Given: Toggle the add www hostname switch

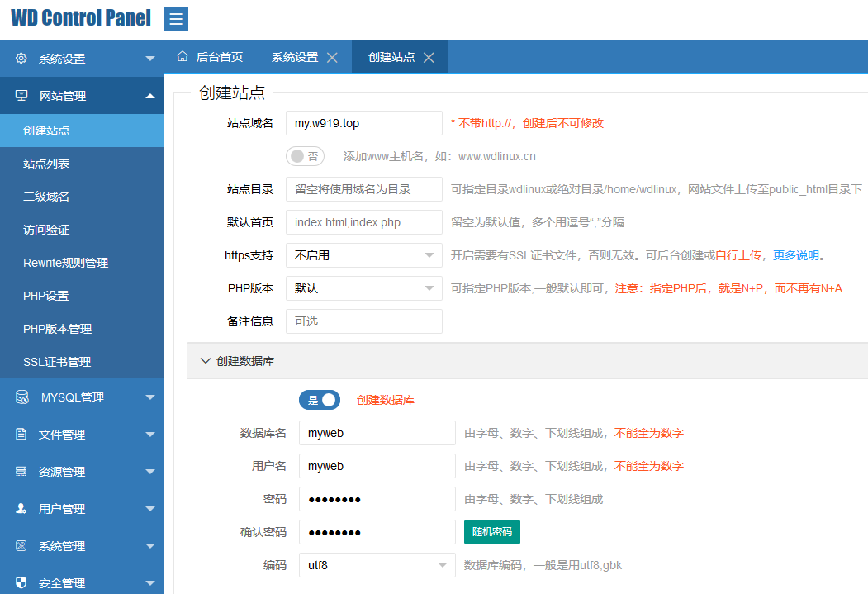Looking at the screenshot, I should [305, 156].
